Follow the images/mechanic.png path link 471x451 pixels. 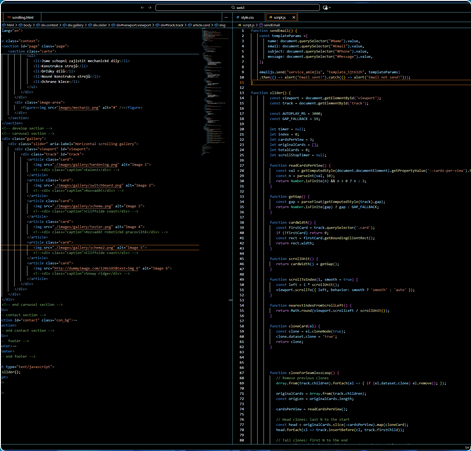point(79,108)
